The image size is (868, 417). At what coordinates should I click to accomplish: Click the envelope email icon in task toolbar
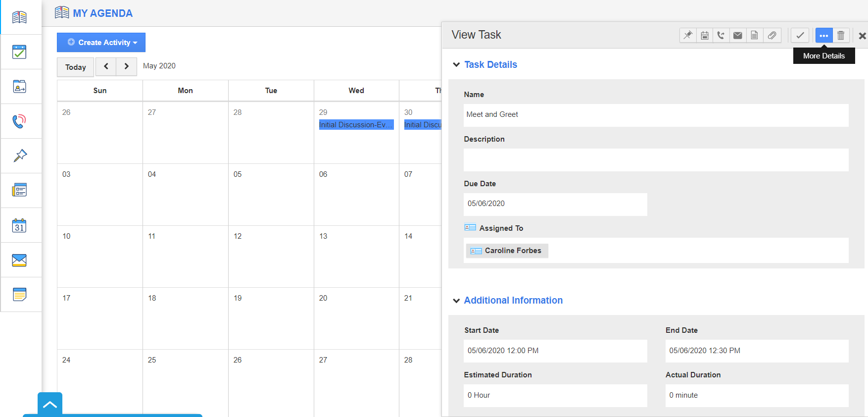click(x=738, y=35)
